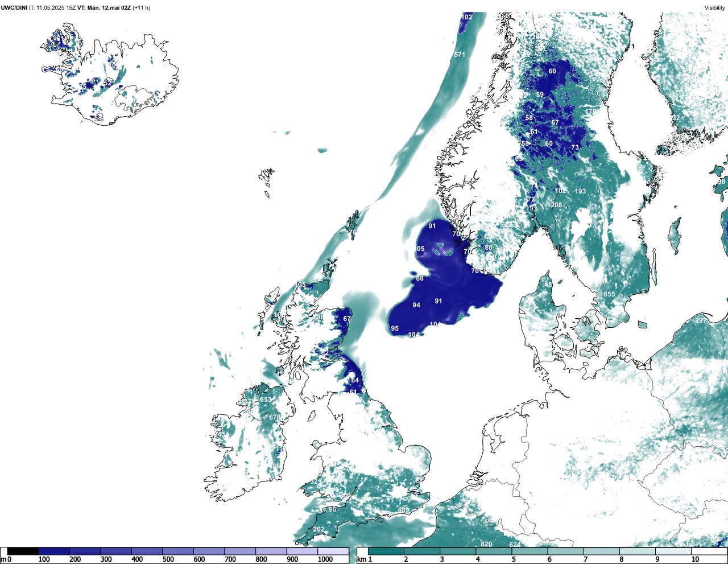Select the 100–200 m dark blue swatch
This screenshot has width=728, height=564.
[x=54, y=551]
